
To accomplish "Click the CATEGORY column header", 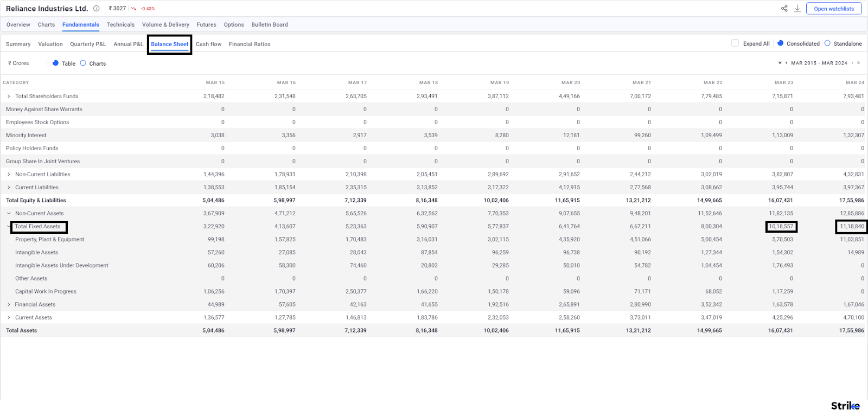I will [x=16, y=82].
